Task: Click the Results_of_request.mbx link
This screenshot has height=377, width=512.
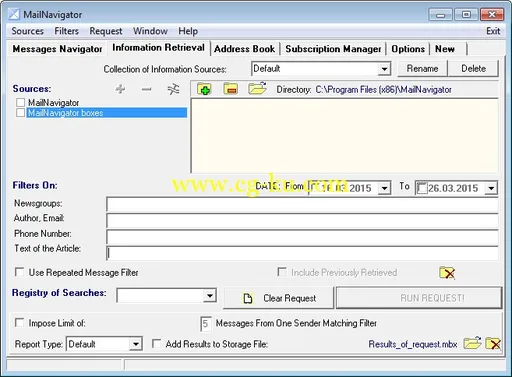Action: [413, 344]
